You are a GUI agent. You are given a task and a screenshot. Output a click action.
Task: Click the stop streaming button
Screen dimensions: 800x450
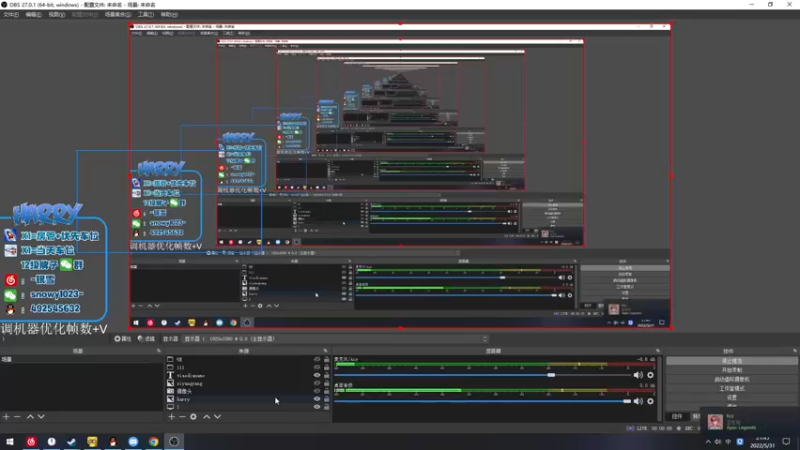pos(732,361)
